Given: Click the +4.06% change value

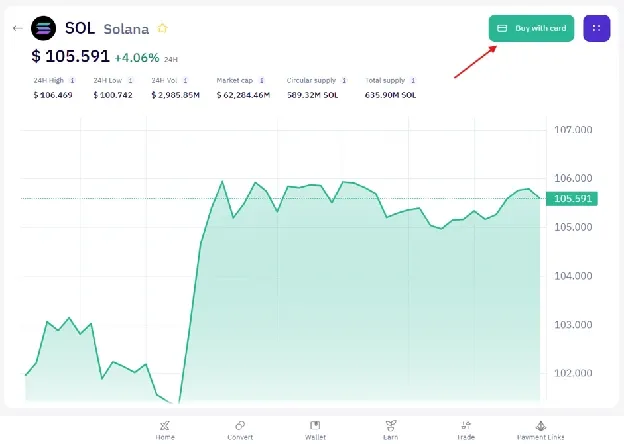Looking at the screenshot, I should click(137, 58).
